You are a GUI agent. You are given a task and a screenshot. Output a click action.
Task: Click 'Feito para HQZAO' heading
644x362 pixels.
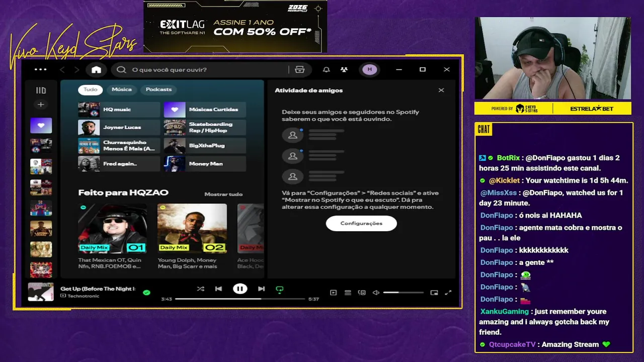click(123, 193)
